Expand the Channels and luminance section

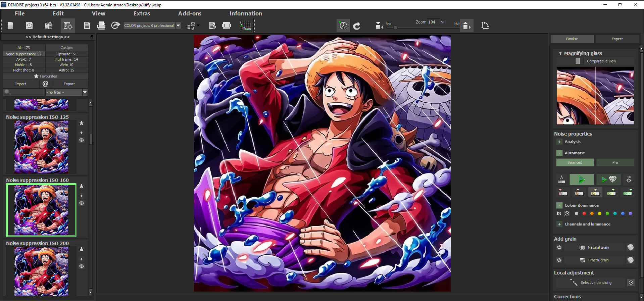(559, 224)
